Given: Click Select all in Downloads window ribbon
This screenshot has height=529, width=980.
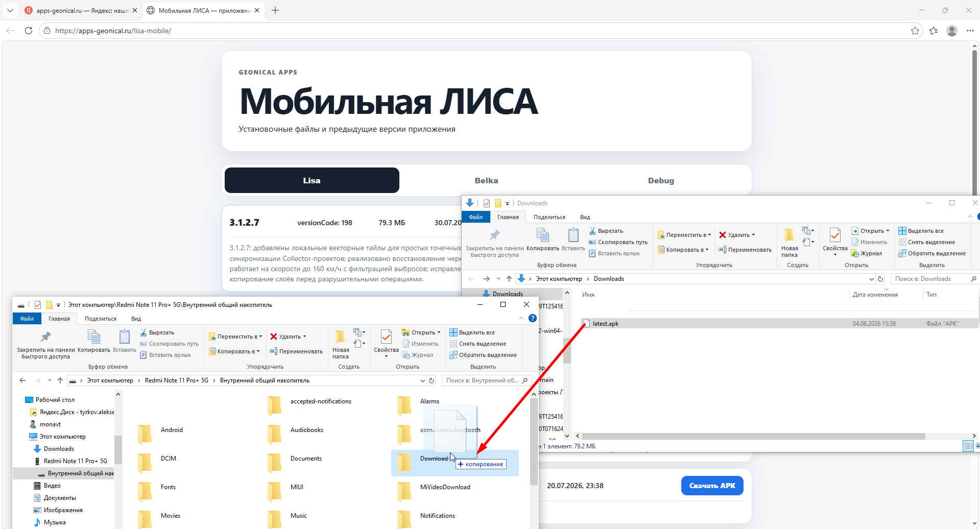Looking at the screenshot, I should pos(921,231).
